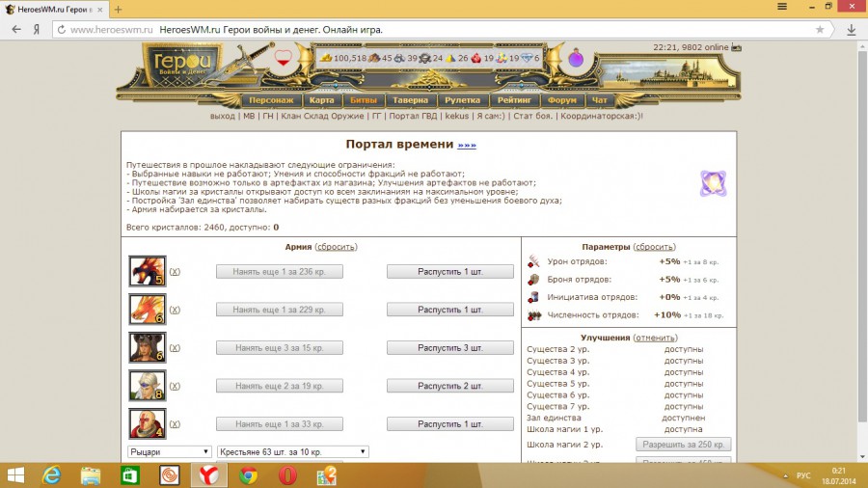
Task: Click Разрешить за 250 кр. button
Action: pyautogui.click(x=683, y=445)
